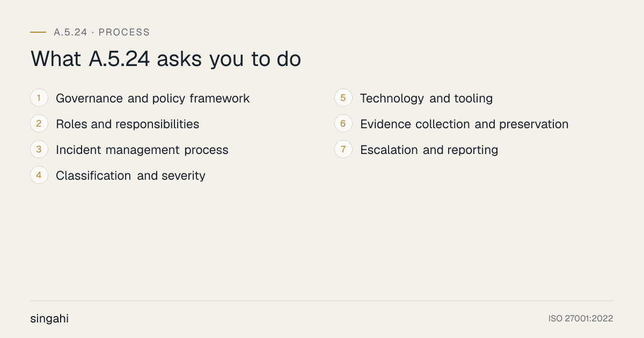This screenshot has width=644, height=338.
Task: Click the number 5 circle badge
Action: tap(343, 98)
